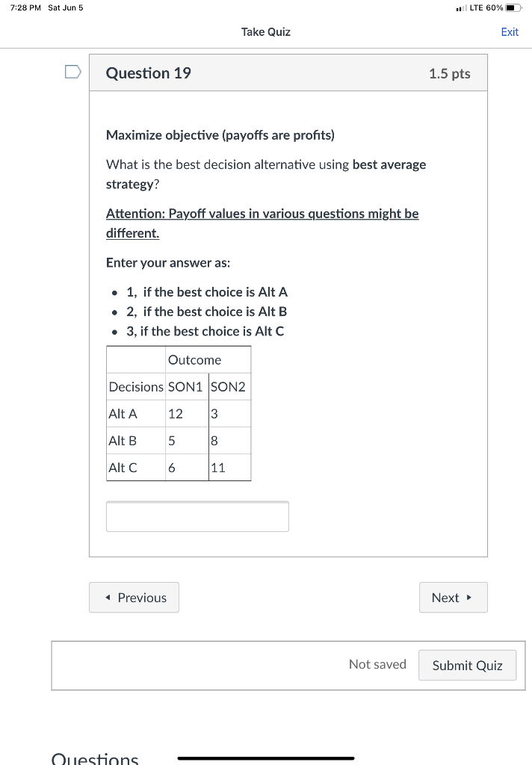Image resolution: width=532 pixels, height=765 pixels.
Task: Flag Question 19 with bookmark icon
Action: pyautogui.click(x=72, y=72)
